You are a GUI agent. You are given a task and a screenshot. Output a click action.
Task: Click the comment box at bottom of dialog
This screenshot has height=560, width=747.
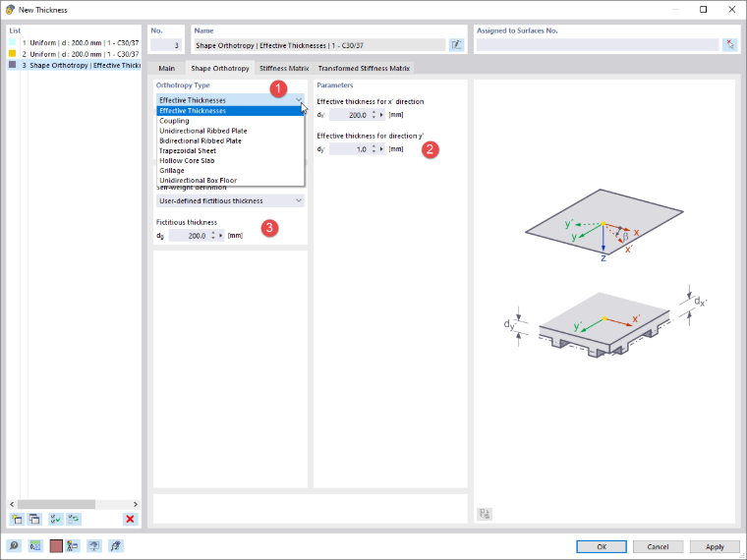pos(311,509)
